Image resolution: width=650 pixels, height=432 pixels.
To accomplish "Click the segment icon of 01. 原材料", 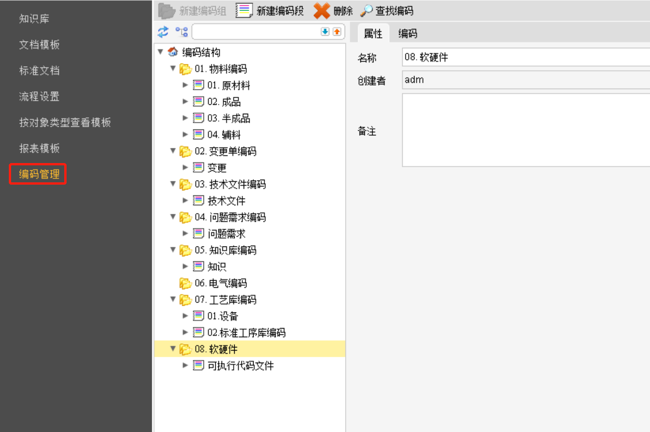I will pyautogui.click(x=199, y=85).
